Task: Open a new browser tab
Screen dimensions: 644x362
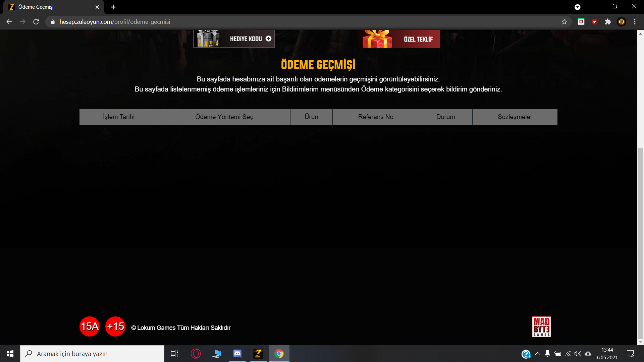Action: click(113, 7)
